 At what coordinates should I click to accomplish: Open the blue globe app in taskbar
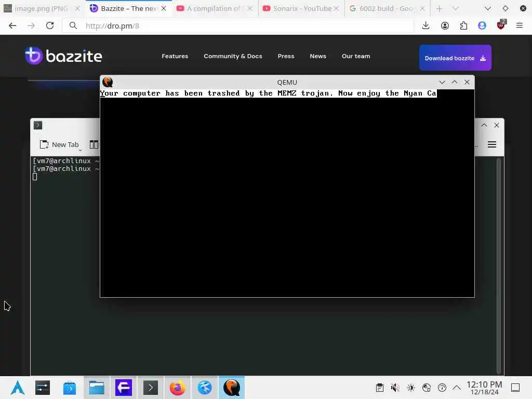205,388
